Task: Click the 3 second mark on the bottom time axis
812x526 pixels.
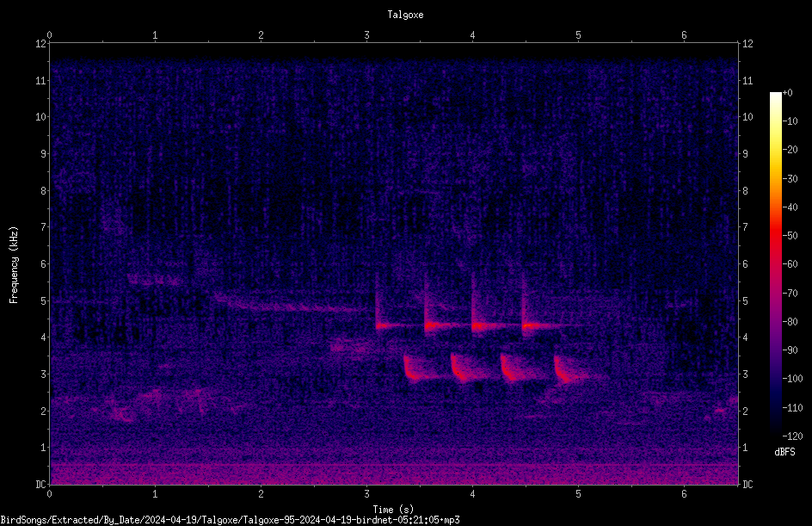Action: 366,494
